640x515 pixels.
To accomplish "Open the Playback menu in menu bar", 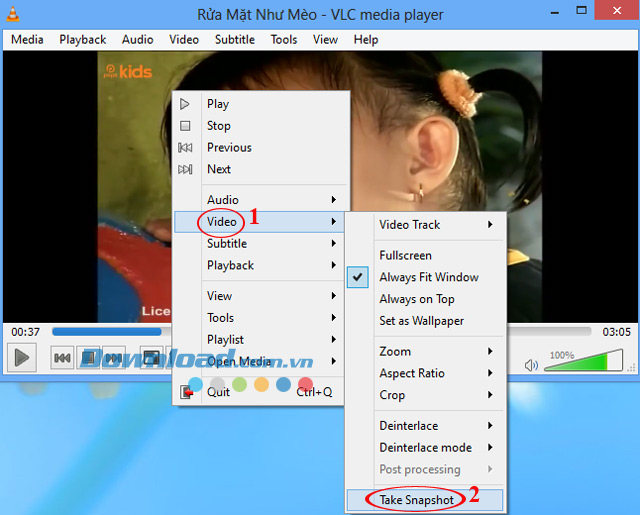I will tap(82, 40).
